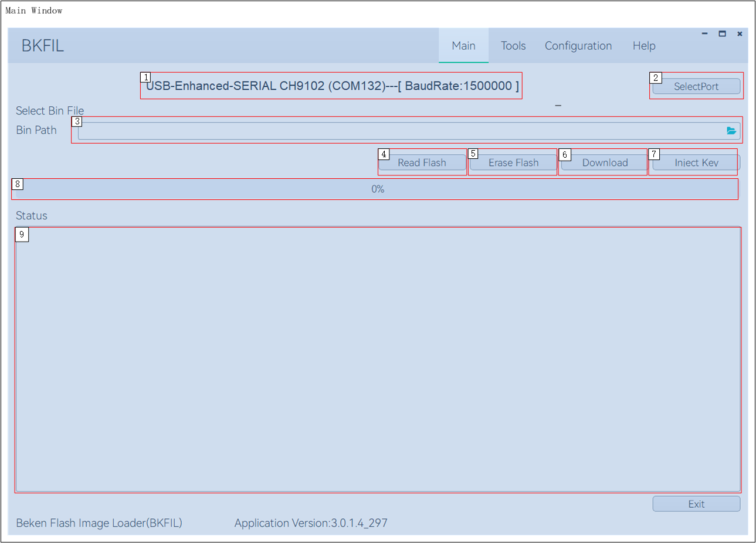756x543 pixels.
Task: Close the BKFIL application window
Action: click(x=740, y=34)
